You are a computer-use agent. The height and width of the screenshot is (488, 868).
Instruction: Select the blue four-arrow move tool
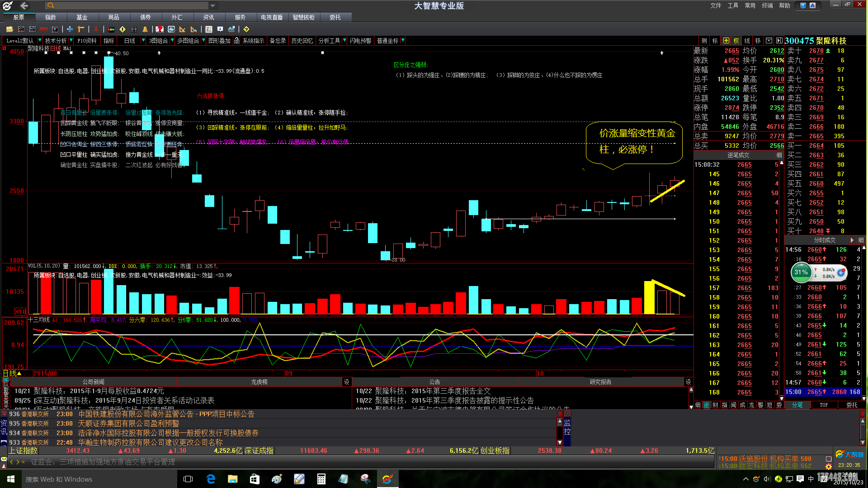point(70,29)
